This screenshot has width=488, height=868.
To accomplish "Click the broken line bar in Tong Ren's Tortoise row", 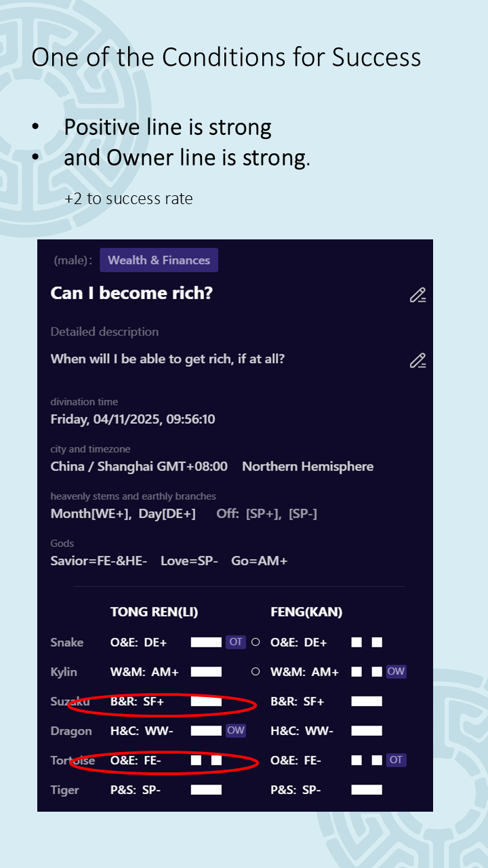I will (206, 760).
